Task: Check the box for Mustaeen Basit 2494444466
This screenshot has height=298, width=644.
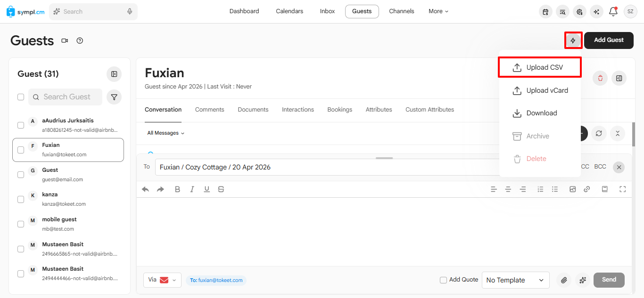Action: point(21,274)
